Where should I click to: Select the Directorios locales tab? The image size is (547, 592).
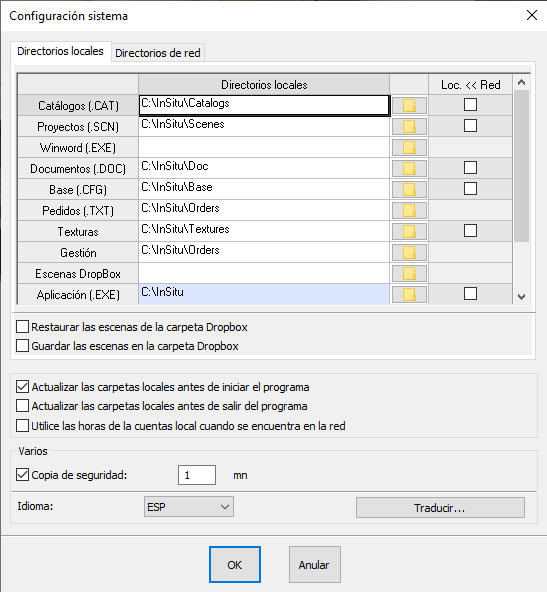[60, 51]
